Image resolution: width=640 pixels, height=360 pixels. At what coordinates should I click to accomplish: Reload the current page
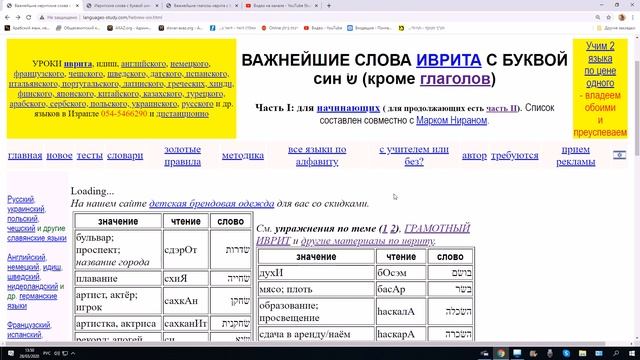(29, 18)
